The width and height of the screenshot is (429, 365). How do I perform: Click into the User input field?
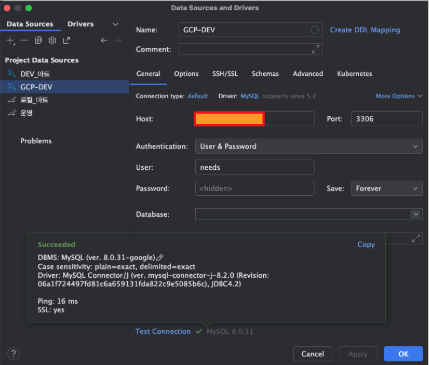click(255, 167)
